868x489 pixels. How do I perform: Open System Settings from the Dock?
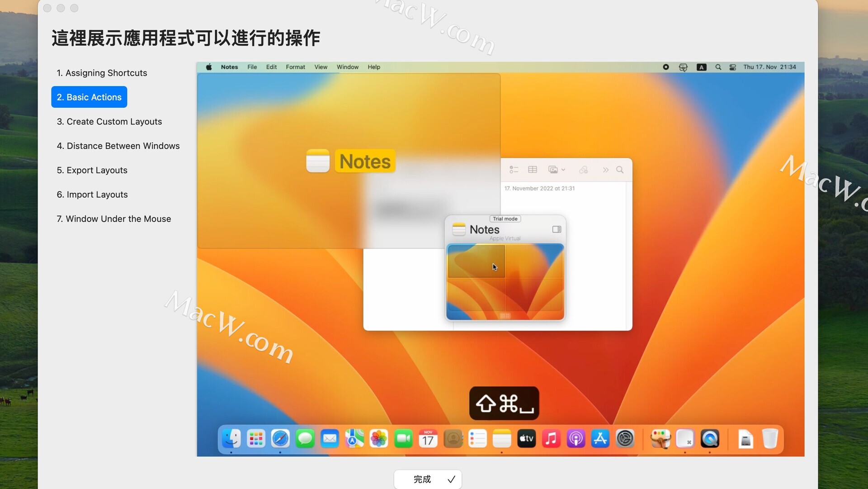click(625, 439)
